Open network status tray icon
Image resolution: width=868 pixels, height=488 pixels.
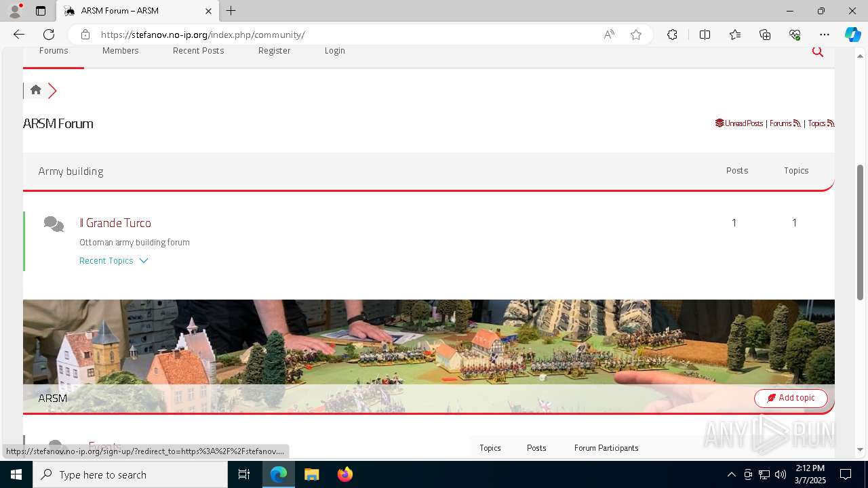(x=764, y=474)
